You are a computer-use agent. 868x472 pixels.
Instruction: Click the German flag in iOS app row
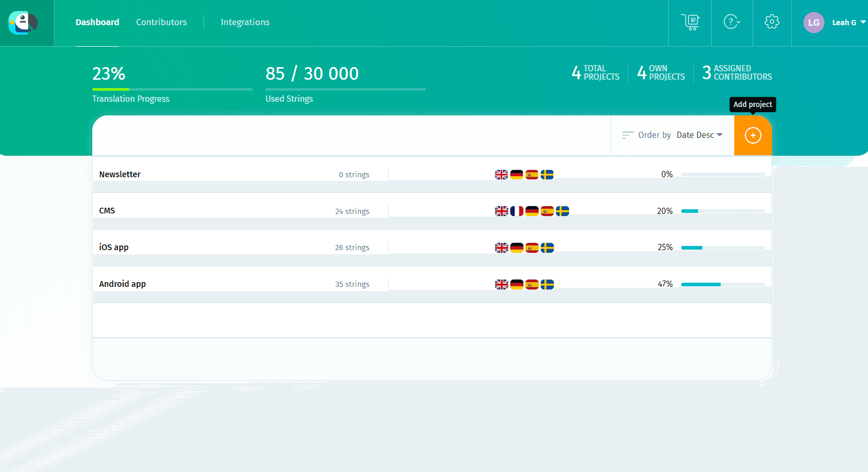(x=517, y=248)
